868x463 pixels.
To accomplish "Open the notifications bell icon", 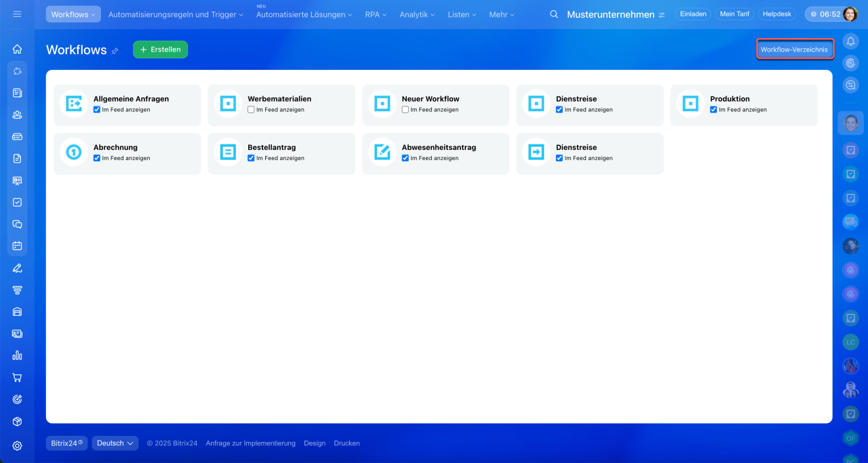I will point(850,41).
